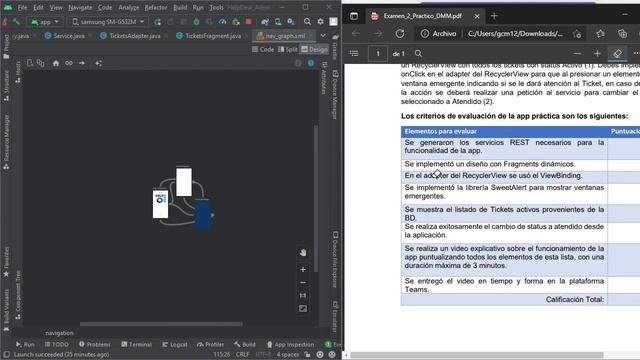The height and width of the screenshot is (360, 640).
Task: Toggle the Component Tree panel
Action: click(x=18, y=294)
